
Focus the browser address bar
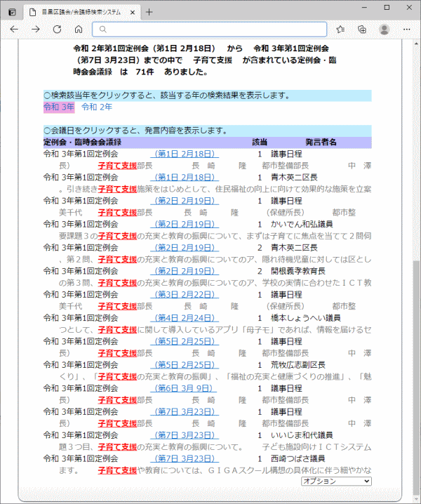point(210,29)
